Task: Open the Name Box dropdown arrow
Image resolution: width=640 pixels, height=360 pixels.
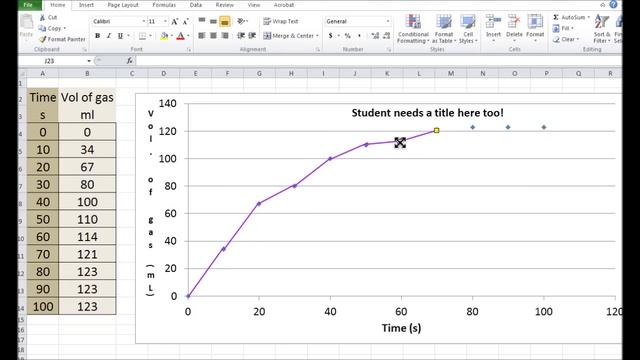Action: (89, 61)
